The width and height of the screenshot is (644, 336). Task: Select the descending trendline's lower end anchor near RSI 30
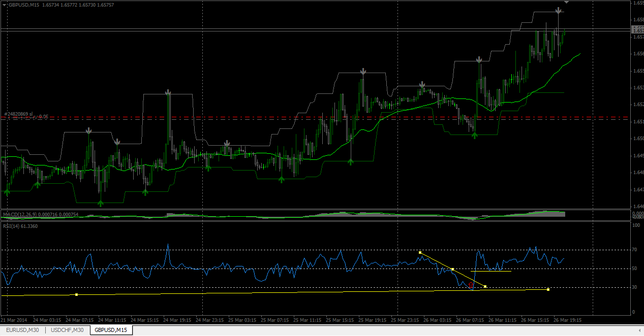click(485, 287)
